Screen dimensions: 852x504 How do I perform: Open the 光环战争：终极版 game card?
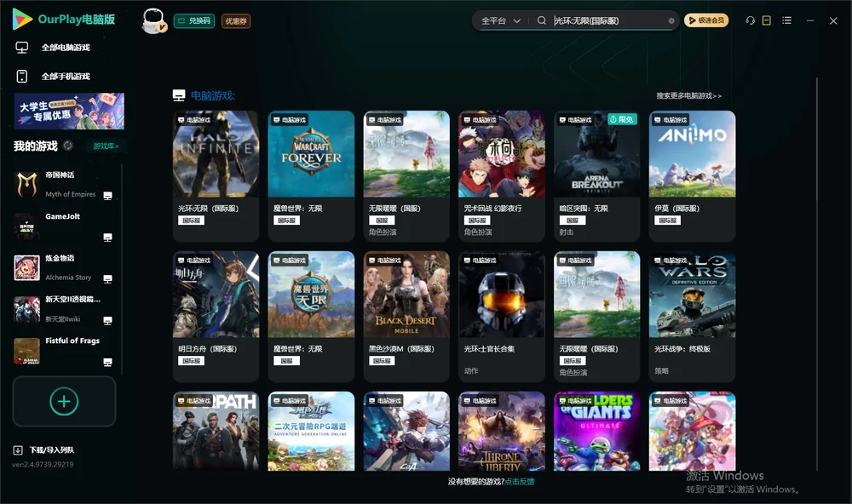click(692, 317)
